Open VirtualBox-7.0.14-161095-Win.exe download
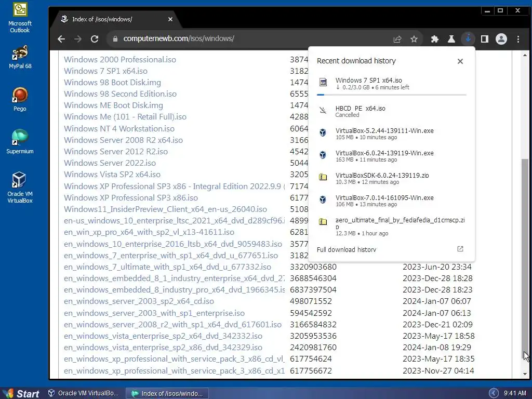Image resolution: width=532 pixels, height=399 pixels. (392, 201)
